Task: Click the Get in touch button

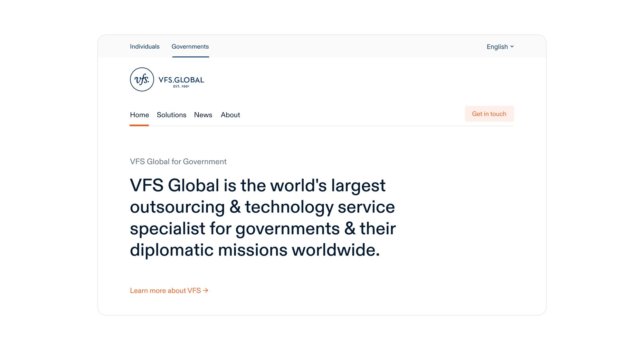Action: [x=489, y=114]
